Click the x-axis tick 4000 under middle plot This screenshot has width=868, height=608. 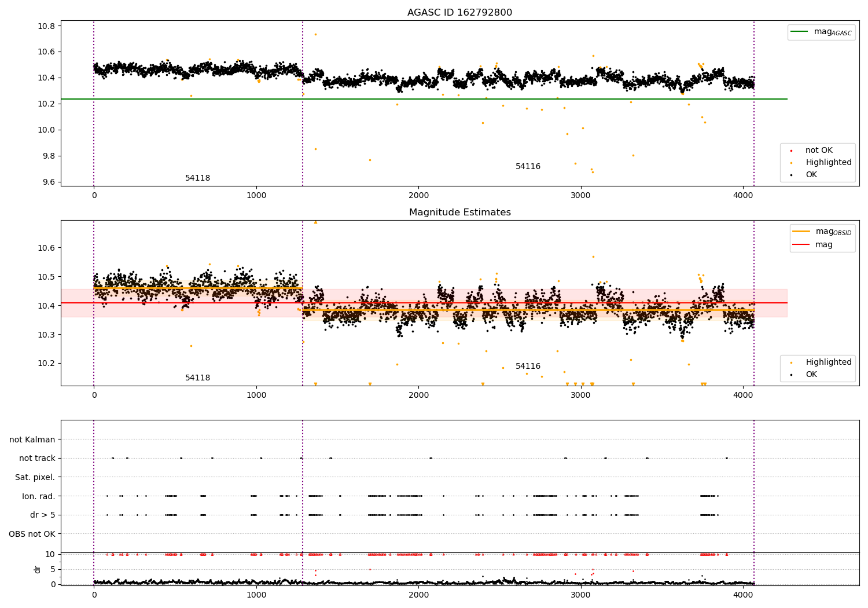coord(743,395)
